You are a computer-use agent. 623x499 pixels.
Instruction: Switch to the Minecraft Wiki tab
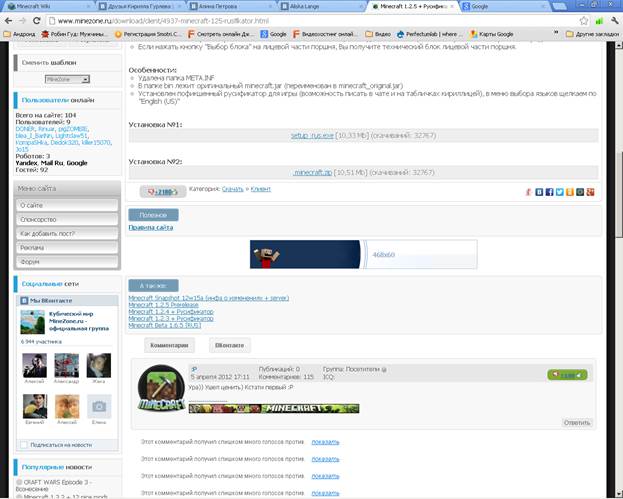[x=48, y=6]
